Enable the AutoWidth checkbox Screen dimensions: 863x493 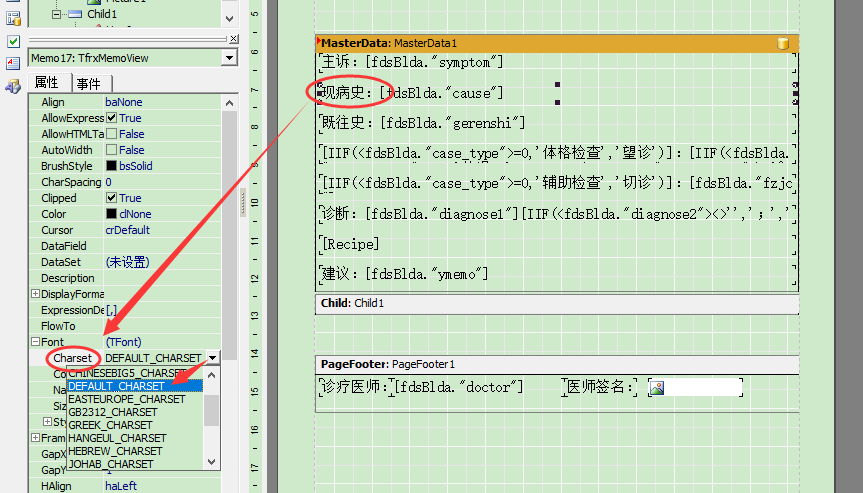(111, 150)
